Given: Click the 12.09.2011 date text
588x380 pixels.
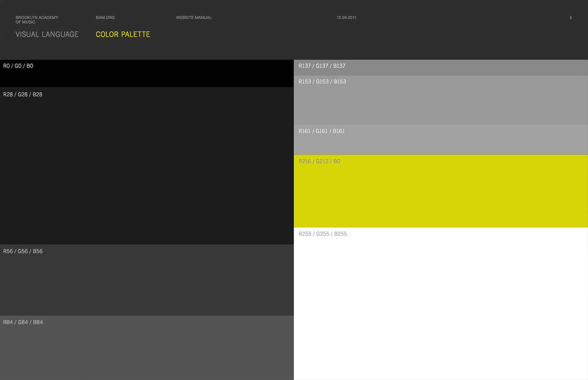Looking at the screenshot, I should point(346,18).
